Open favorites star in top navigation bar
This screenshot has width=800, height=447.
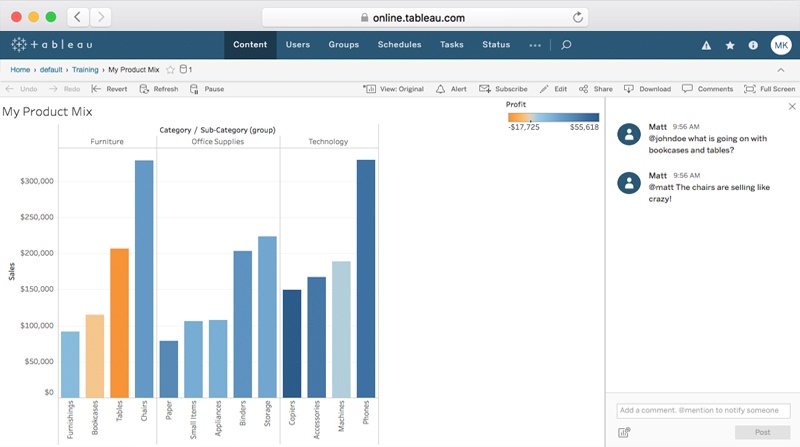pyautogui.click(x=730, y=45)
